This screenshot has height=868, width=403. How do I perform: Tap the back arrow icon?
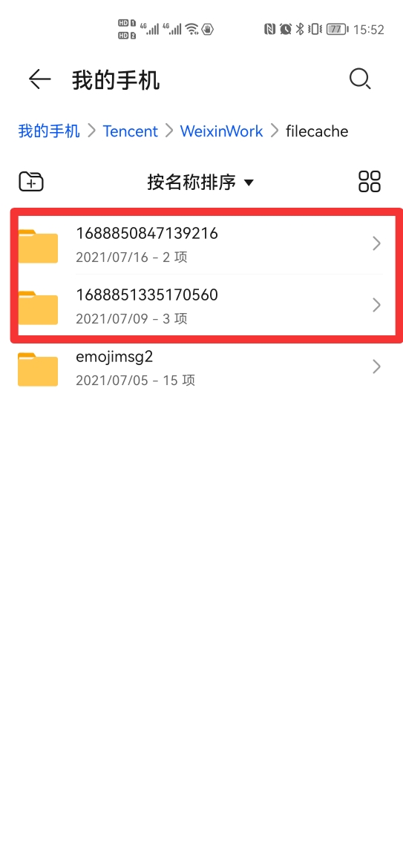[40, 79]
